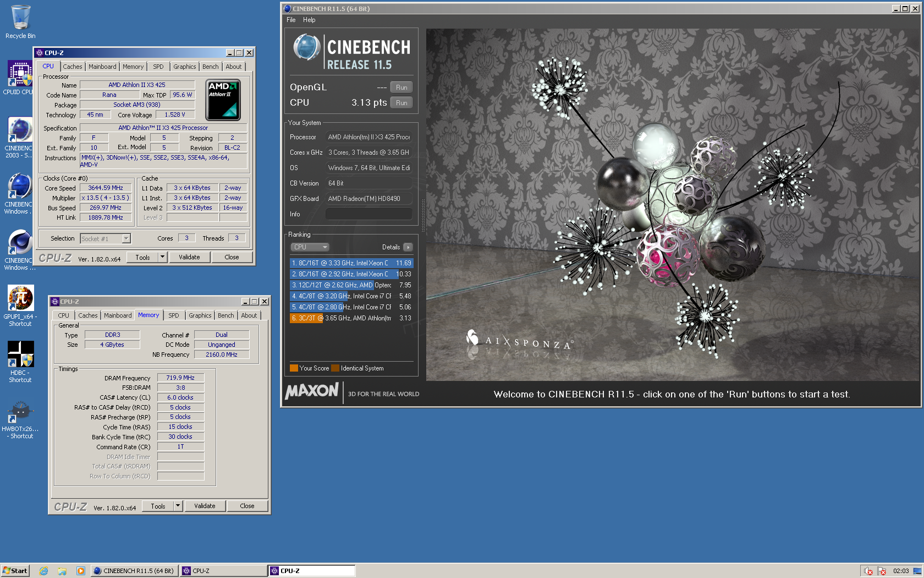Viewport: 924px width, 578px height.
Task: Switch to Memory tab in upper CPU-Z
Action: pyautogui.click(x=133, y=67)
